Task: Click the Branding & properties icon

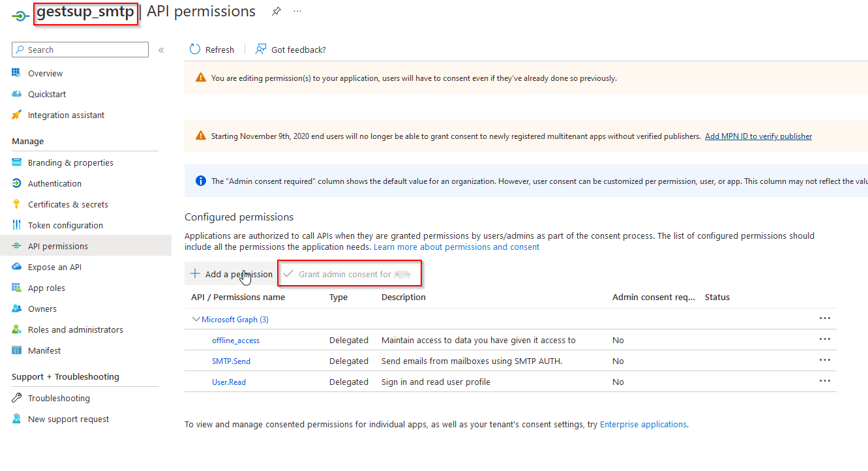Action: click(x=17, y=162)
